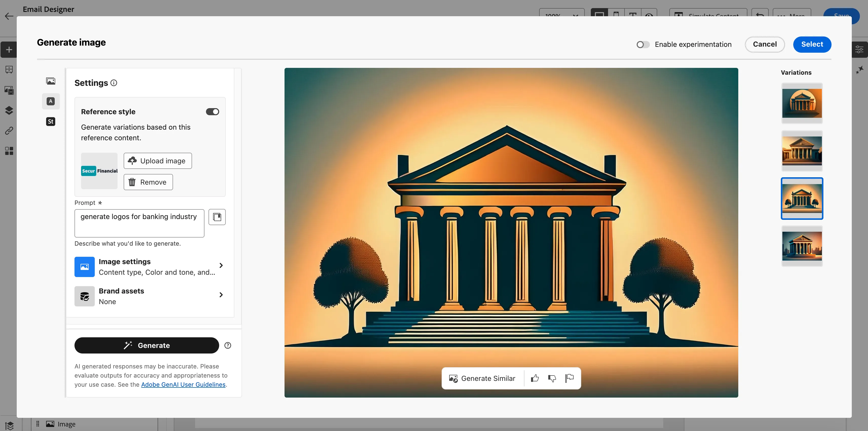Open the links icon in left rail
Image resolution: width=868 pixels, height=431 pixels.
(9, 131)
